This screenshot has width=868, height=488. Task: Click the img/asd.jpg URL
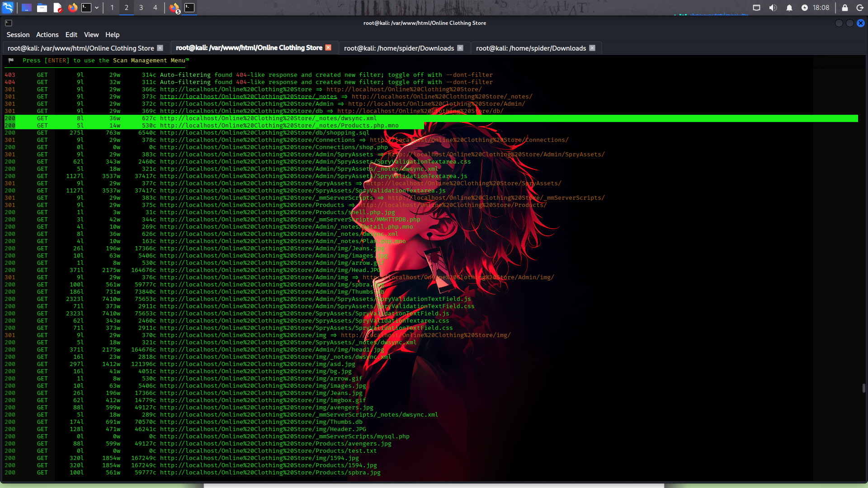coord(257,364)
